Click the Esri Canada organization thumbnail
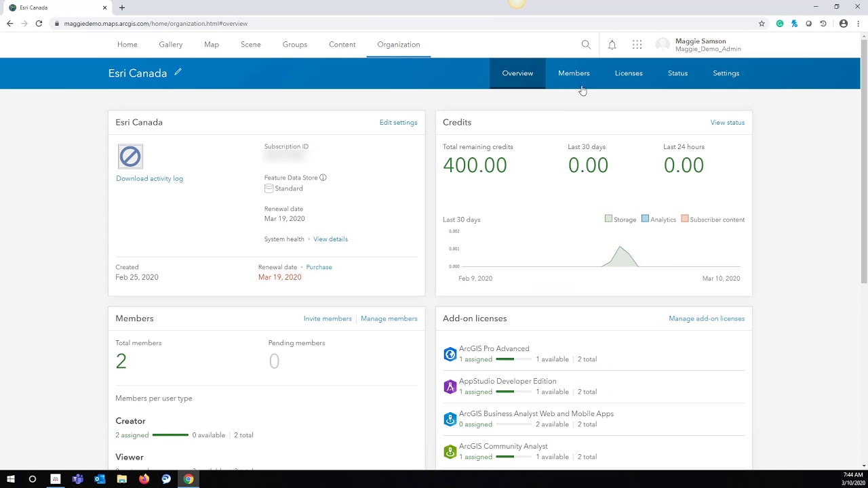The width and height of the screenshot is (868, 488). point(130,157)
